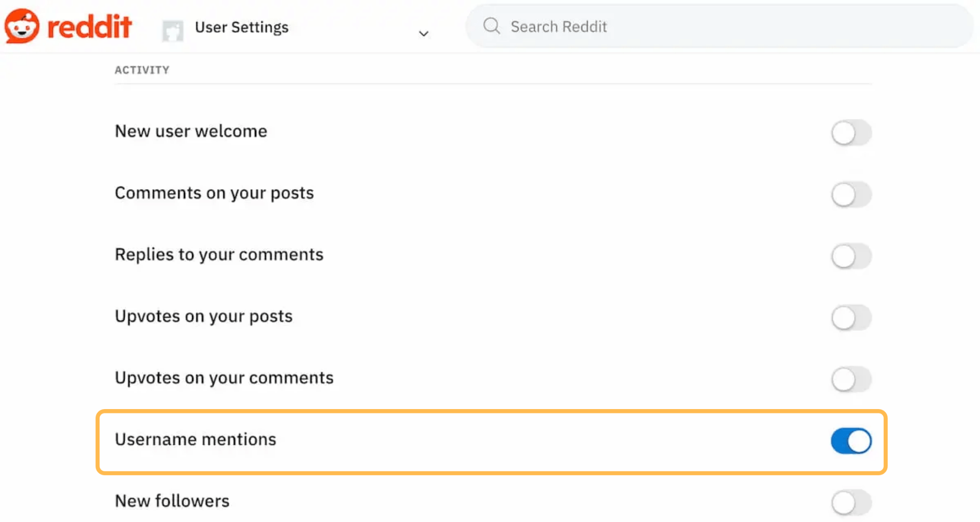Toggle Upvotes on your posts on
The width and height of the screenshot is (980, 522).
pyautogui.click(x=851, y=317)
